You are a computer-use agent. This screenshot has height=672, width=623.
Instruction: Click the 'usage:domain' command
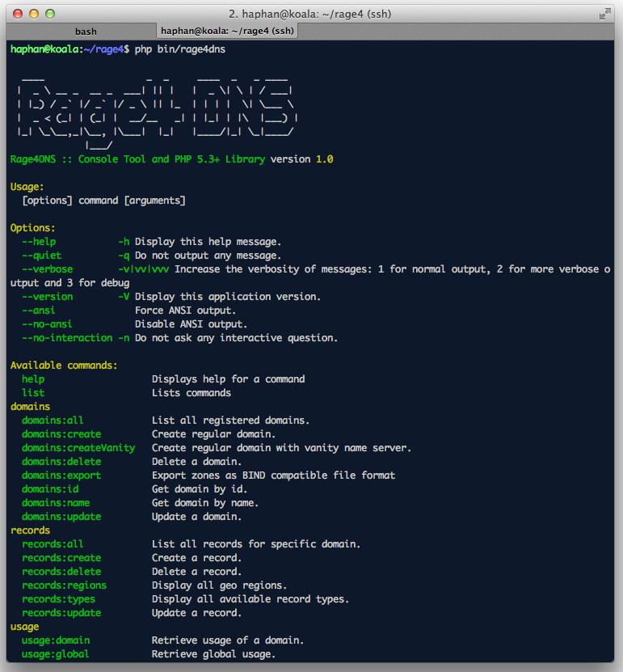56,640
